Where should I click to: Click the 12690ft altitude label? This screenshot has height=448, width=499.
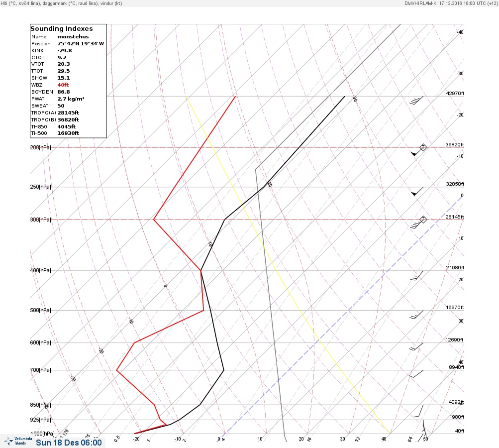point(454,340)
